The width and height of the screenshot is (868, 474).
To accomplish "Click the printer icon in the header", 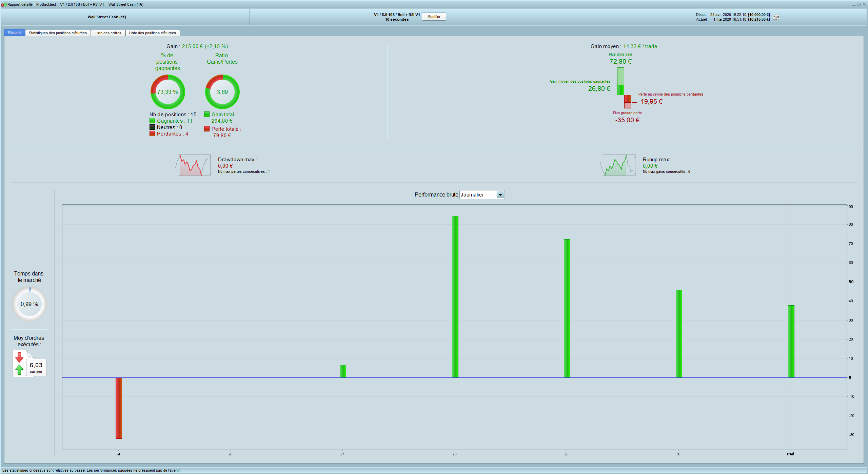I will pyautogui.click(x=776, y=17).
